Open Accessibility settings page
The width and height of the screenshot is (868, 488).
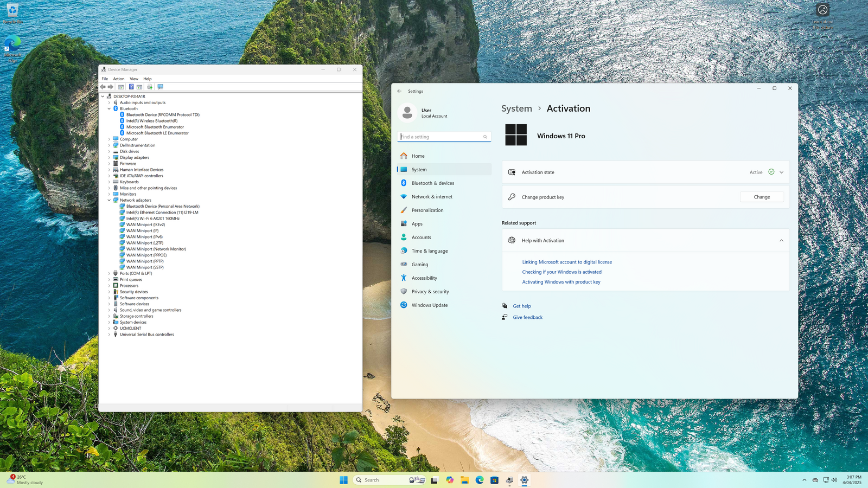[x=444, y=278]
